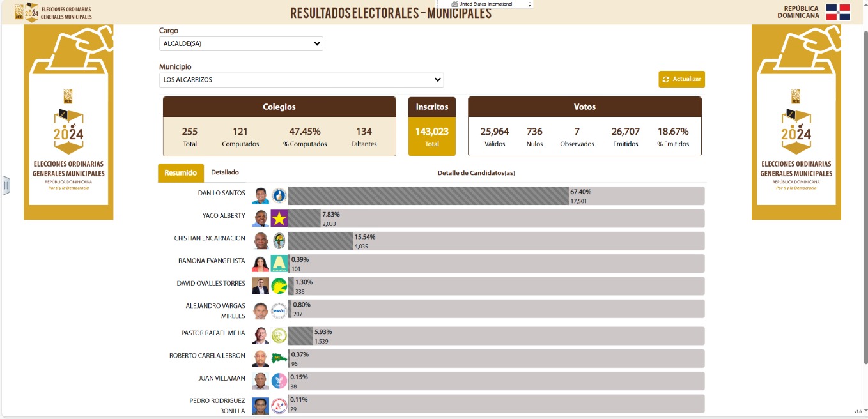This screenshot has width=868, height=419.
Task: Open the United States-International keyboard selector
Action: (x=491, y=4)
